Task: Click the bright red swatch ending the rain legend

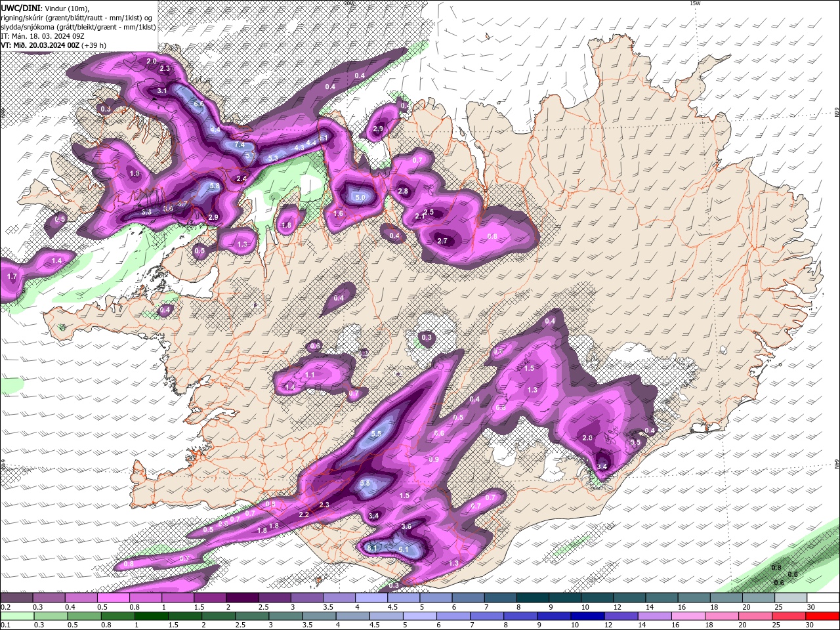Action: (x=823, y=616)
